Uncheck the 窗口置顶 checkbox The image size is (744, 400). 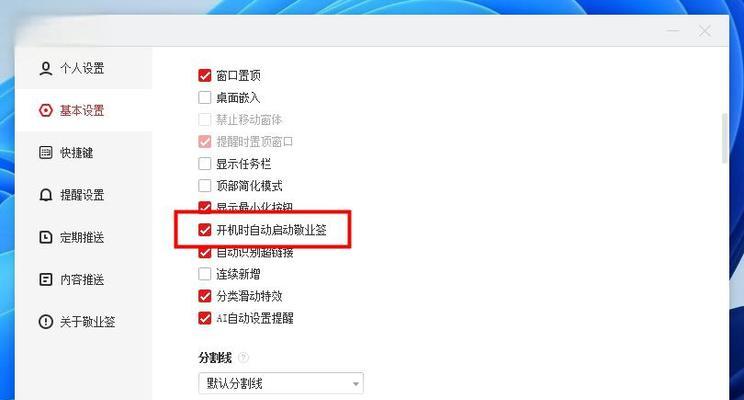[205, 75]
